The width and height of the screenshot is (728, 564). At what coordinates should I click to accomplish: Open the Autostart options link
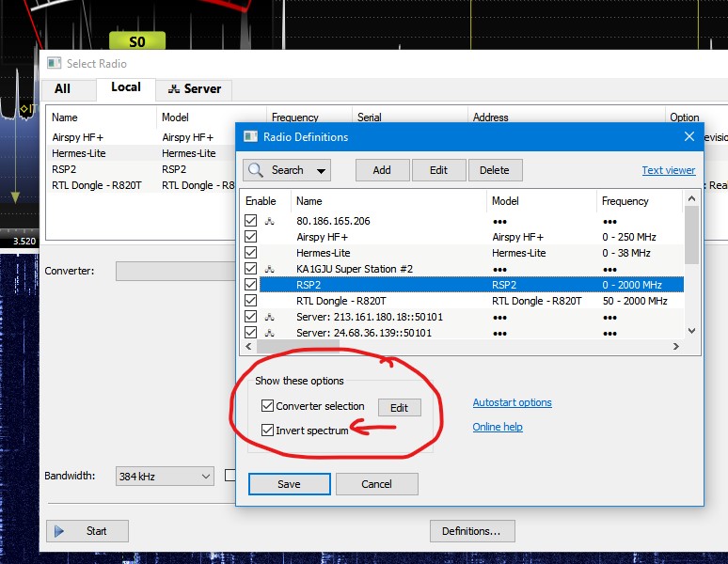tap(512, 402)
